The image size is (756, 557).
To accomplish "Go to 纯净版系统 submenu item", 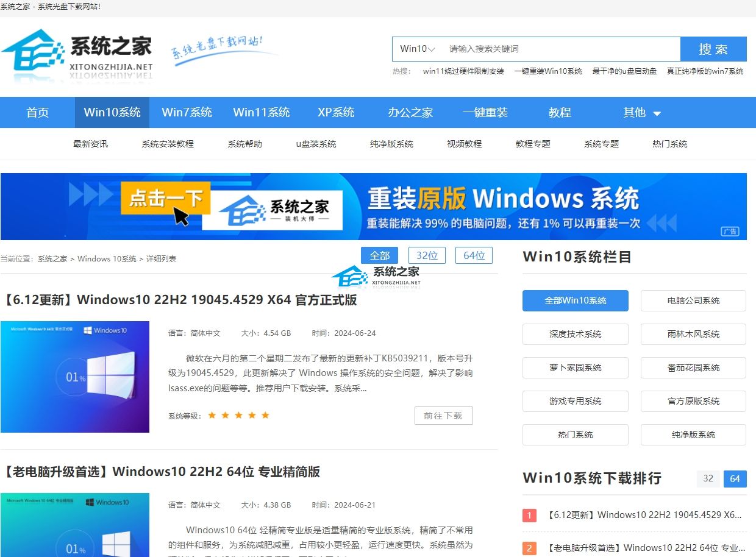I will click(391, 144).
